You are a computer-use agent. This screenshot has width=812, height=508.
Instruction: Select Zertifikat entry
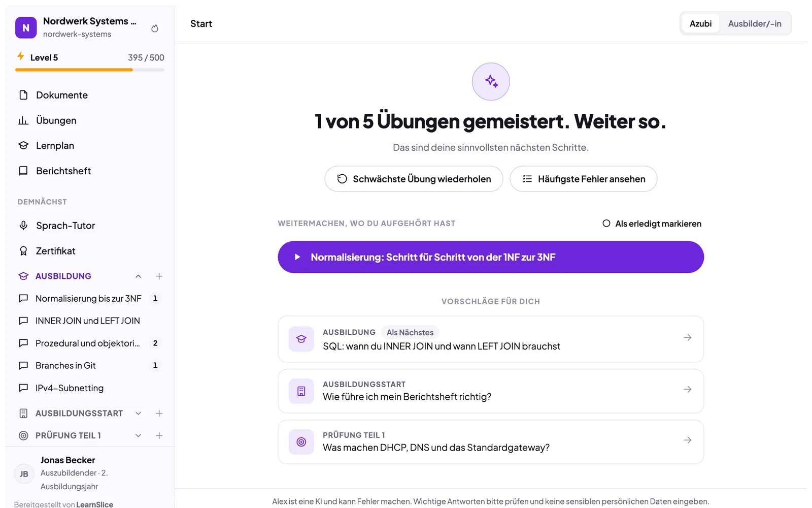[x=90, y=251]
